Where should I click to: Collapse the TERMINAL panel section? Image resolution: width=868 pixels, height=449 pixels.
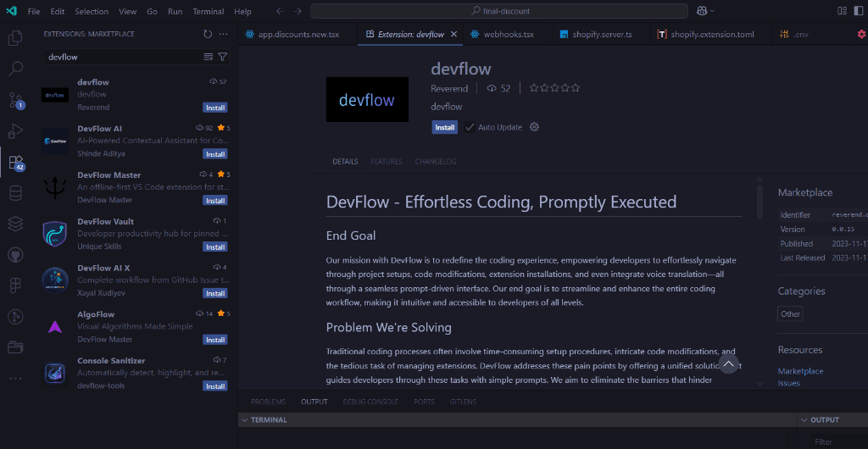[x=244, y=420]
